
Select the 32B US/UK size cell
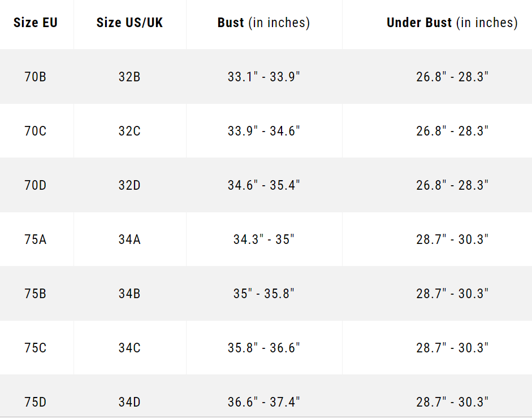click(x=129, y=77)
